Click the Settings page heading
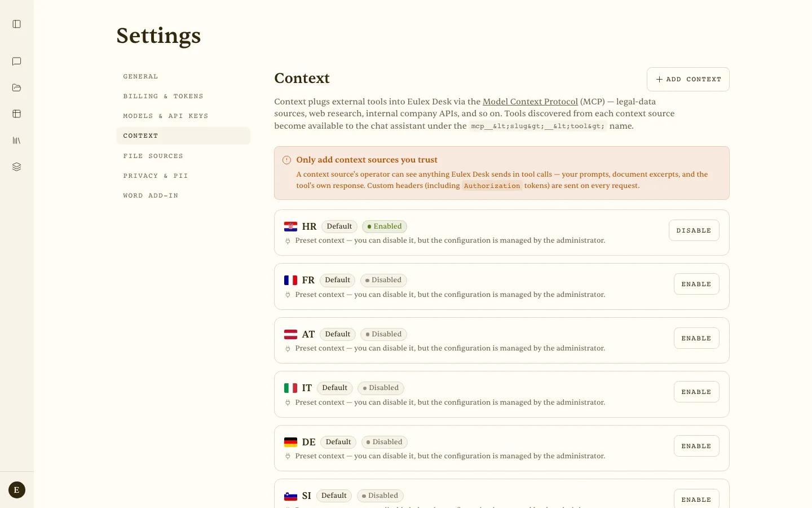This screenshot has height=508, width=812. [x=158, y=36]
